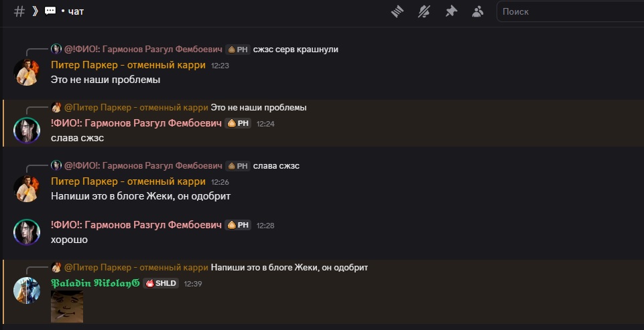
Task: Open Гармонов's avatar on 12:24 message
Action: [27, 131]
